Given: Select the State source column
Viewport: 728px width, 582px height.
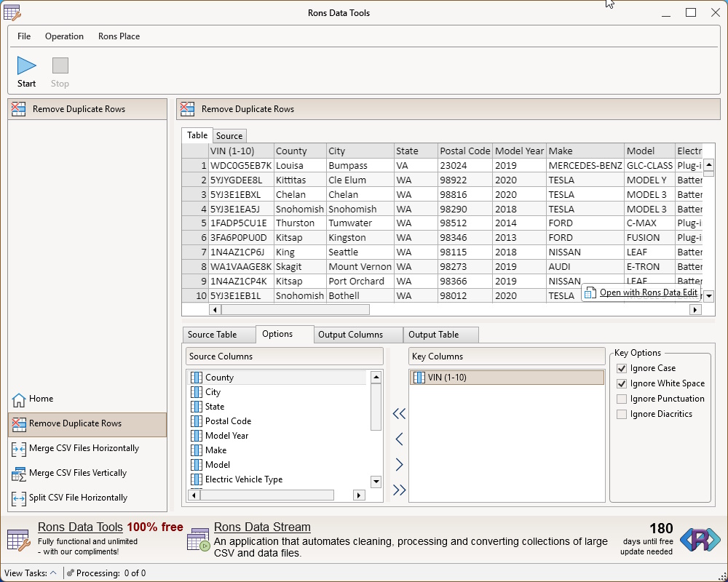Looking at the screenshot, I should (x=277, y=407).
